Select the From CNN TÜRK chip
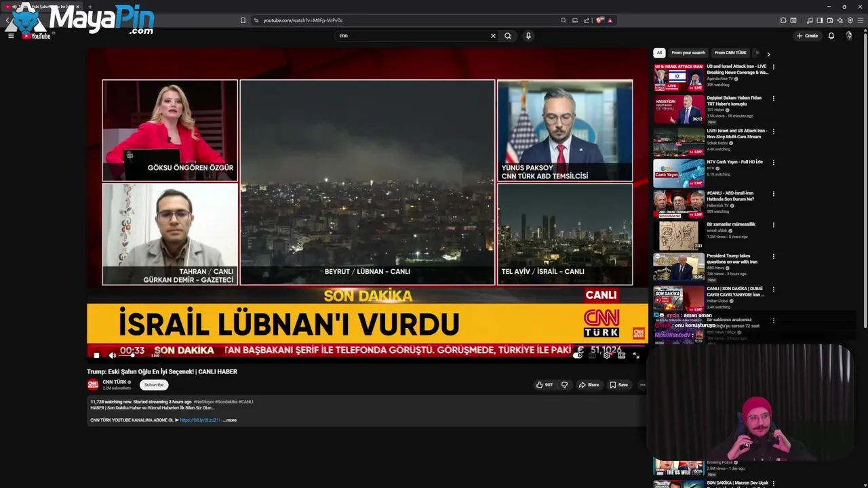This screenshot has width=868, height=488. (730, 53)
